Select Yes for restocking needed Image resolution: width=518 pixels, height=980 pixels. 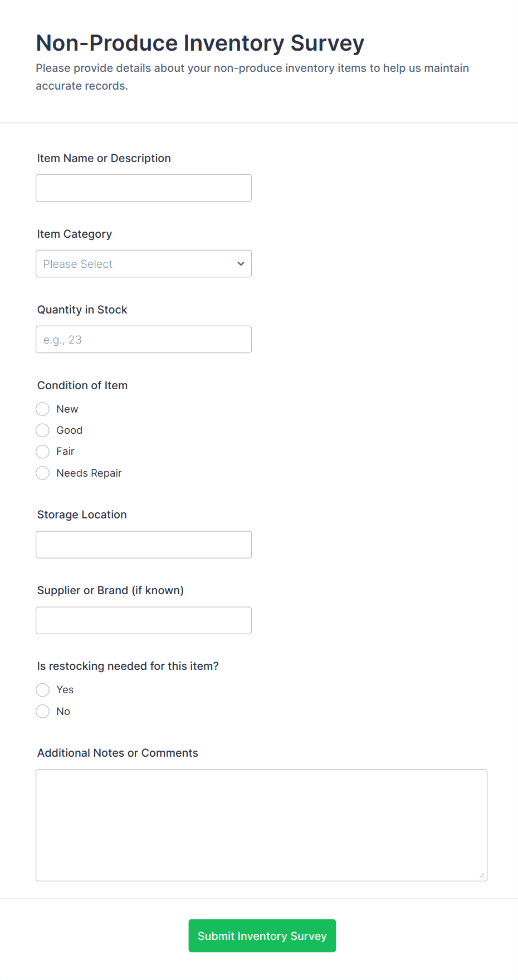(42, 689)
